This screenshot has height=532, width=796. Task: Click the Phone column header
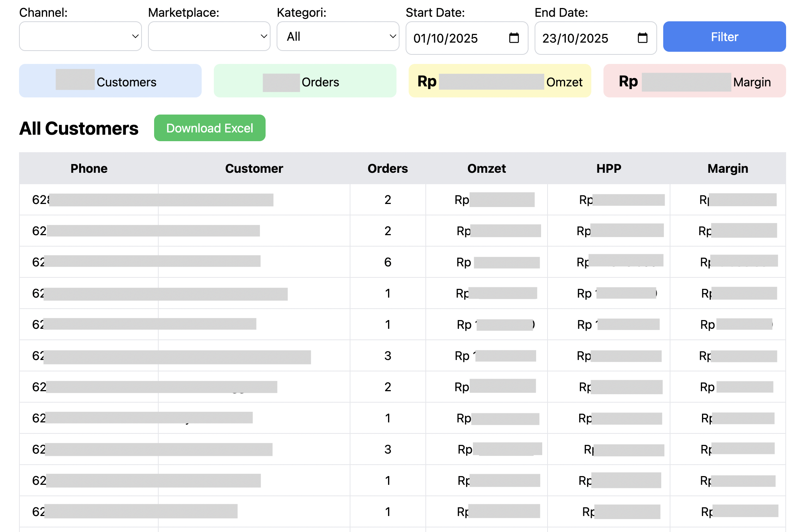(x=89, y=168)
